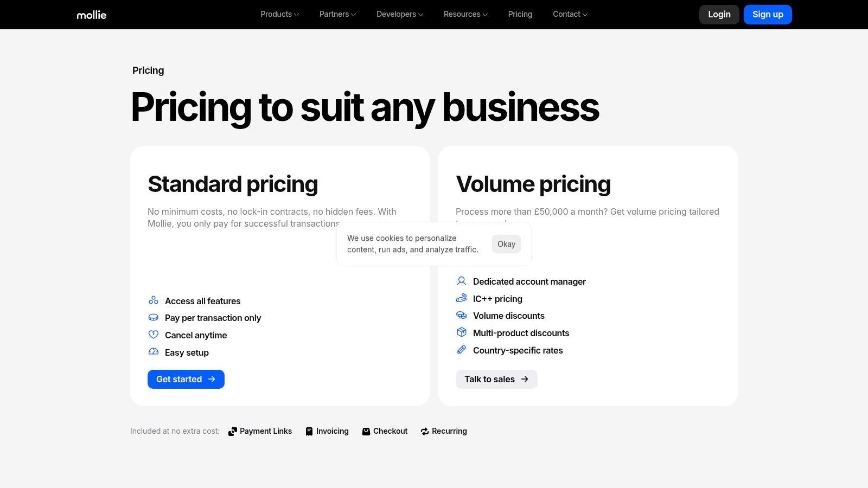
Task: Open the Contact menu
Action: tap(570, 14)
